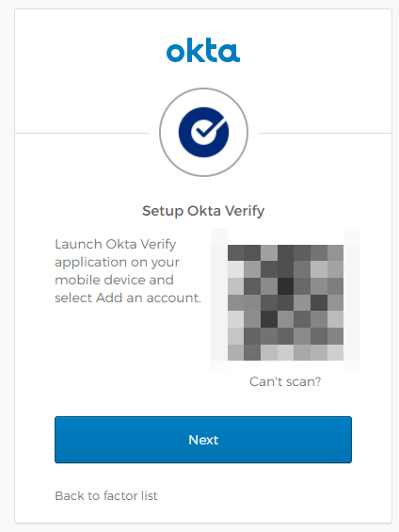Click the "mobile device and" text line
Image resolution: width=399 pixels, height=532 pixels.
tap(114, 280)
